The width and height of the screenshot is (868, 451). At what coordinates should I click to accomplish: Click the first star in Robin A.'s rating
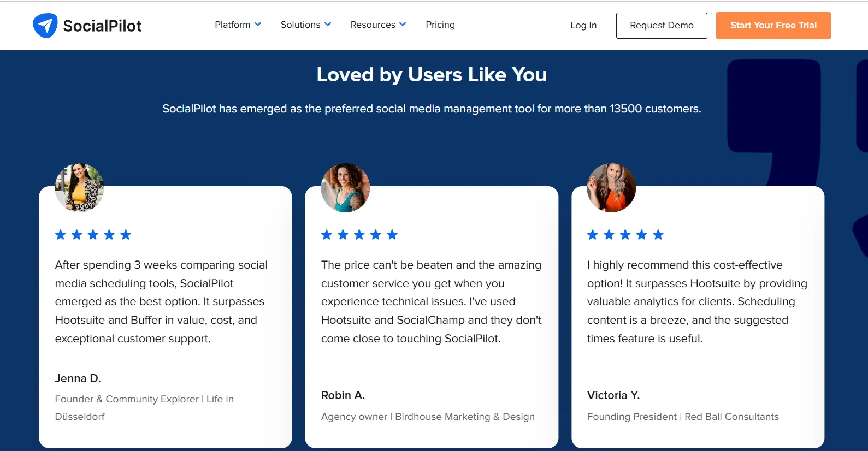(327, 235)
